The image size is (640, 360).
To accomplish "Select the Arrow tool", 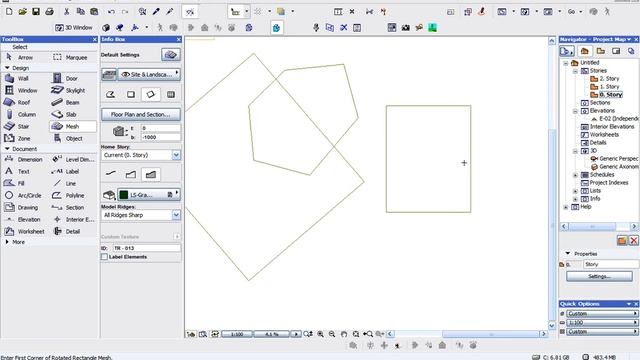I will [x=20, y=58].
